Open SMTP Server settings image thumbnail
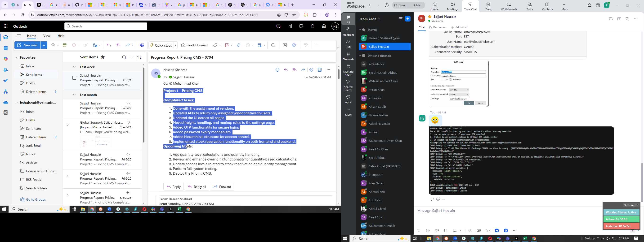Image resolution: width=644 pixels, height=242 pixels. coord(459,84)
